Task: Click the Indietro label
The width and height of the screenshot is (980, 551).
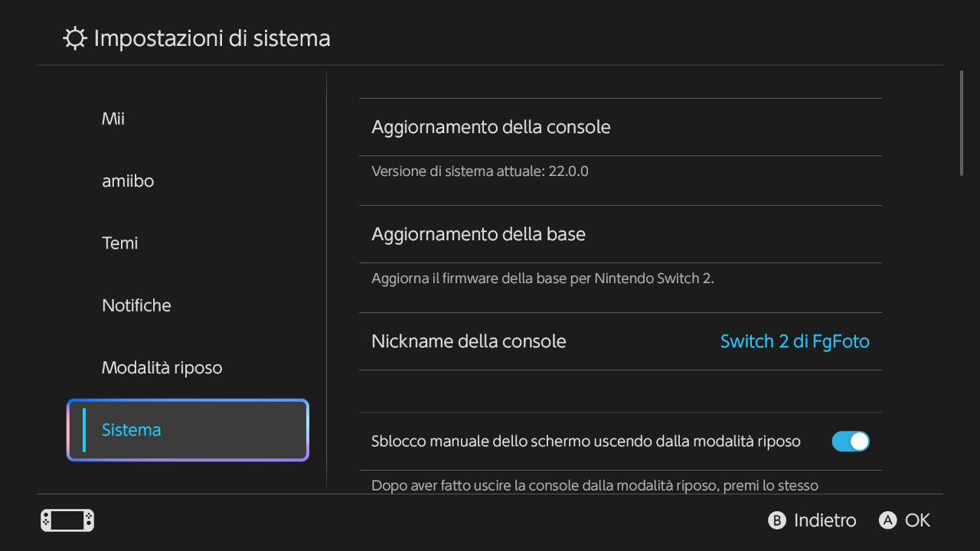Action: 825,520
